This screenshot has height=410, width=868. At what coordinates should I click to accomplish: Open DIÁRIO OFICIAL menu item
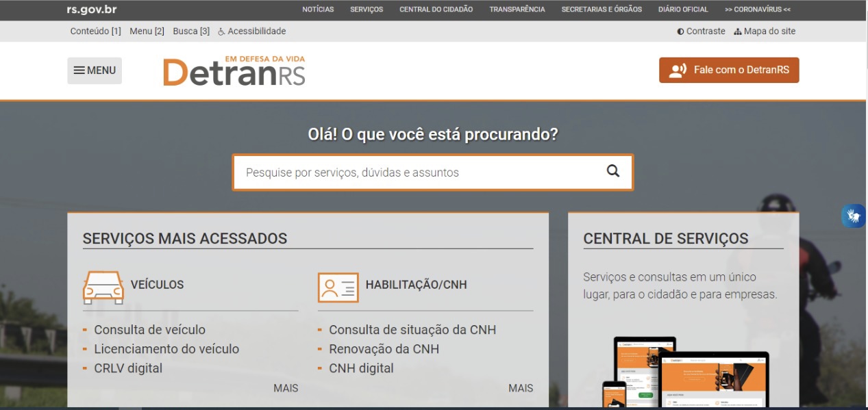coord(683,10)
